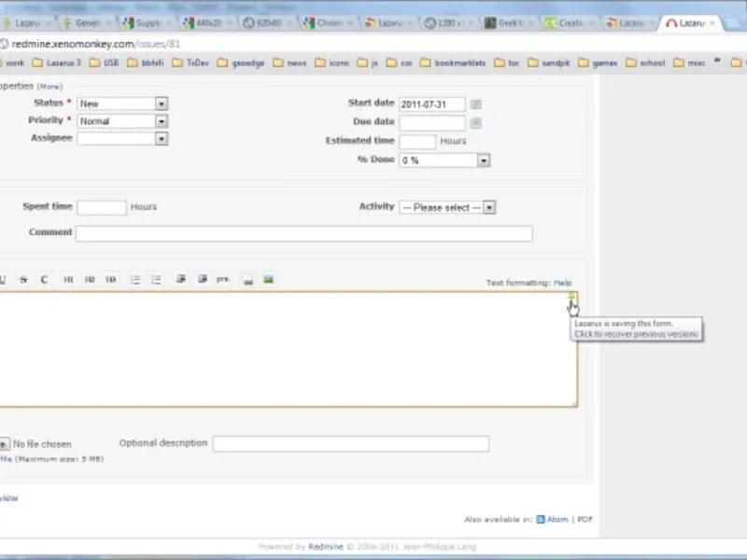
Task: Switch to the Create browser tab
Action: point(571,22)
